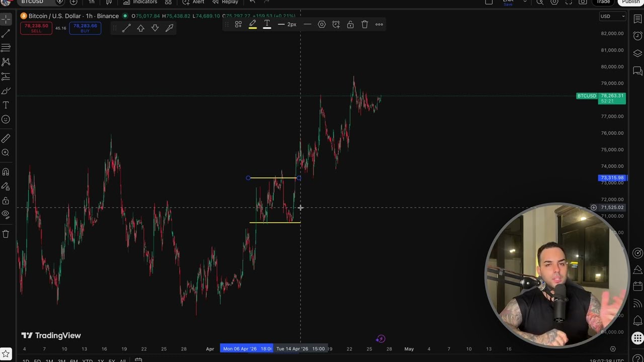
Task: Click the Publish button
Action: pyautogui.click(x=630, y=2)
